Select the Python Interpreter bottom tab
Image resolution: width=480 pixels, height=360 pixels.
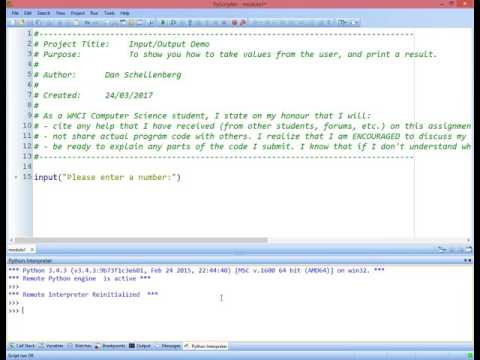pyautogui.click(x=206, y=346)
